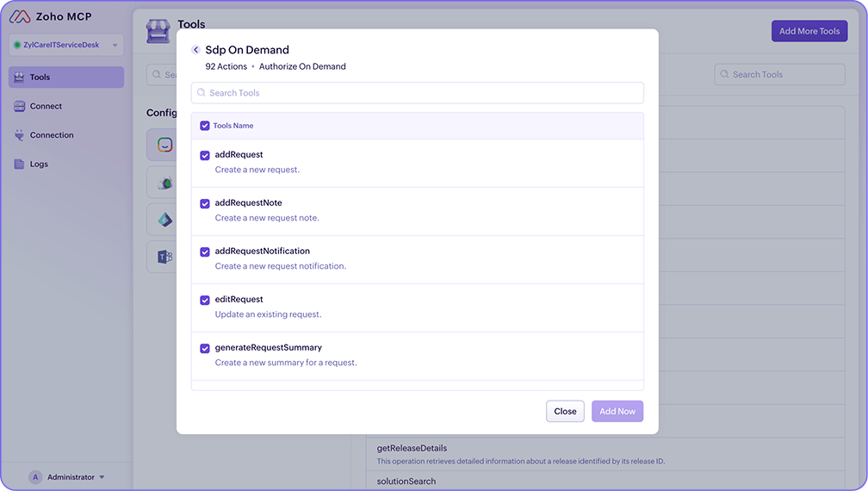
Task: Select the first configured service icon with smiley
Action: [164, 145]
